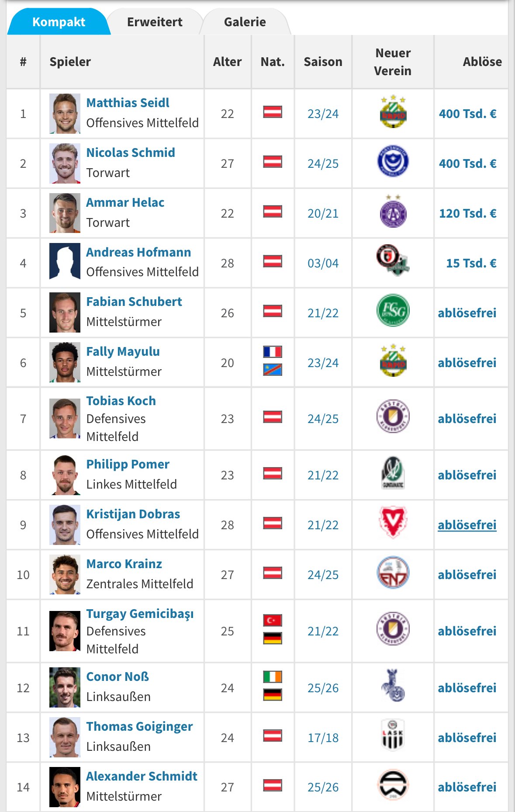Open FC St. Gallen crest for Fabian Schubert
Screen dimensions: 515x812
[x=393, y=310]
